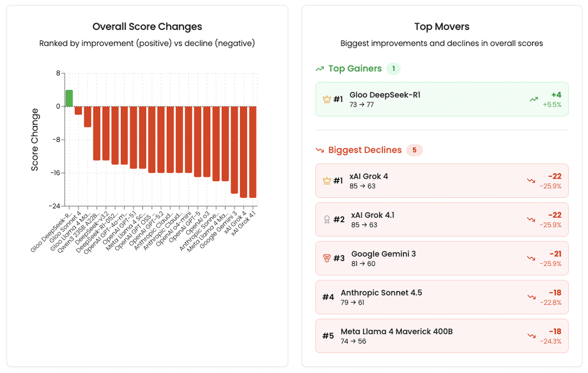The image size is (588, 373).
Task: Click the red trending-down icon beside Biggest Declines heading
Action: pos(320,150)
